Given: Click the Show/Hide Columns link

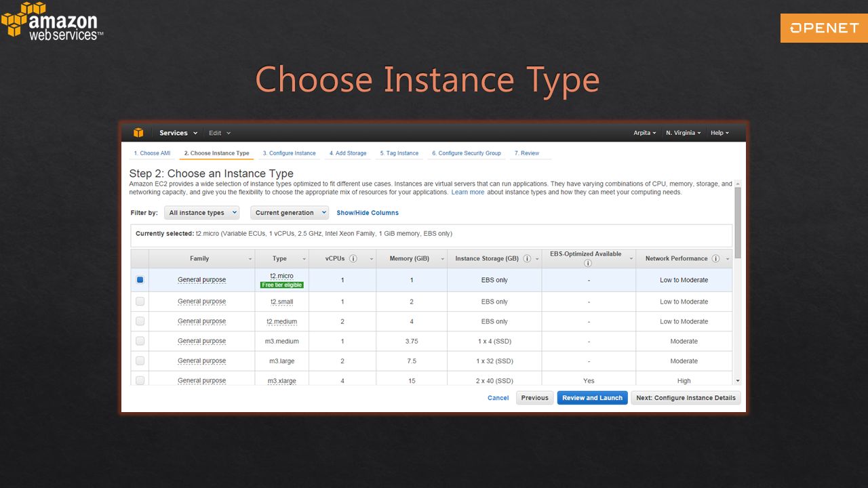Looking at the screenshot, I should [368, 213].
